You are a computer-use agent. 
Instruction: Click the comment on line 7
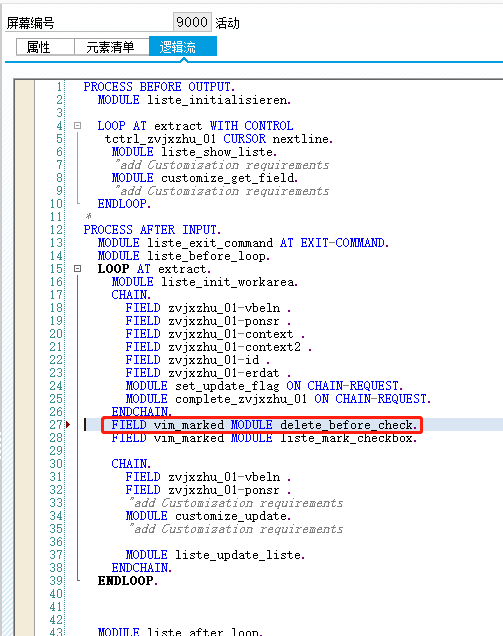click(x=222, y=165)
